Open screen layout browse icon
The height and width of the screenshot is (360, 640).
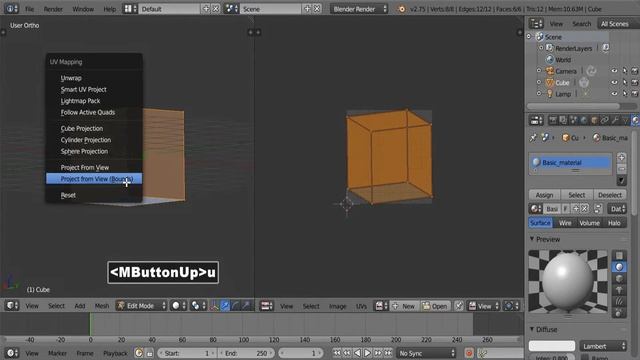click(130, 9)
